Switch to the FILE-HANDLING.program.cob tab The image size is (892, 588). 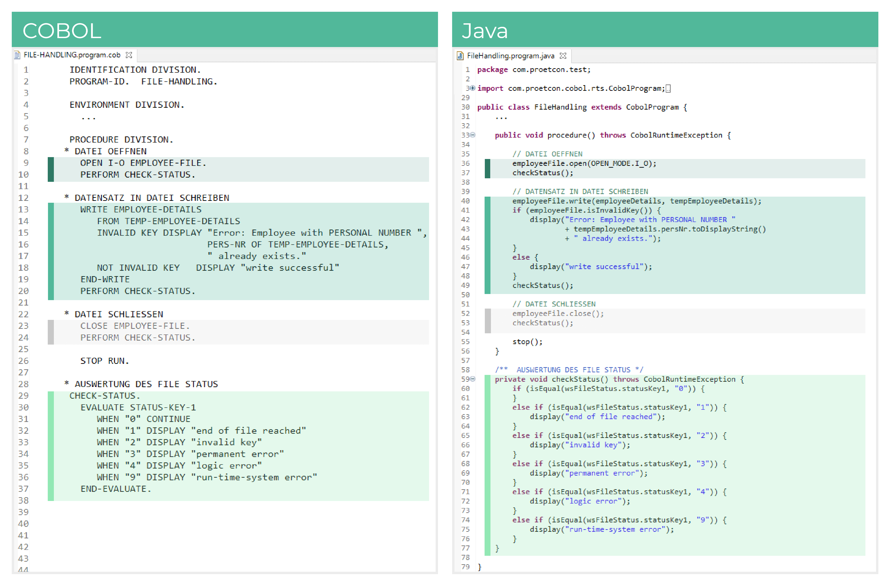point(71,55)
